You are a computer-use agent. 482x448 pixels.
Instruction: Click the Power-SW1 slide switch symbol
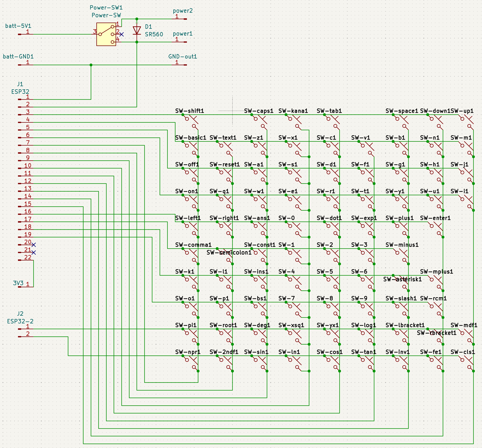106,34
